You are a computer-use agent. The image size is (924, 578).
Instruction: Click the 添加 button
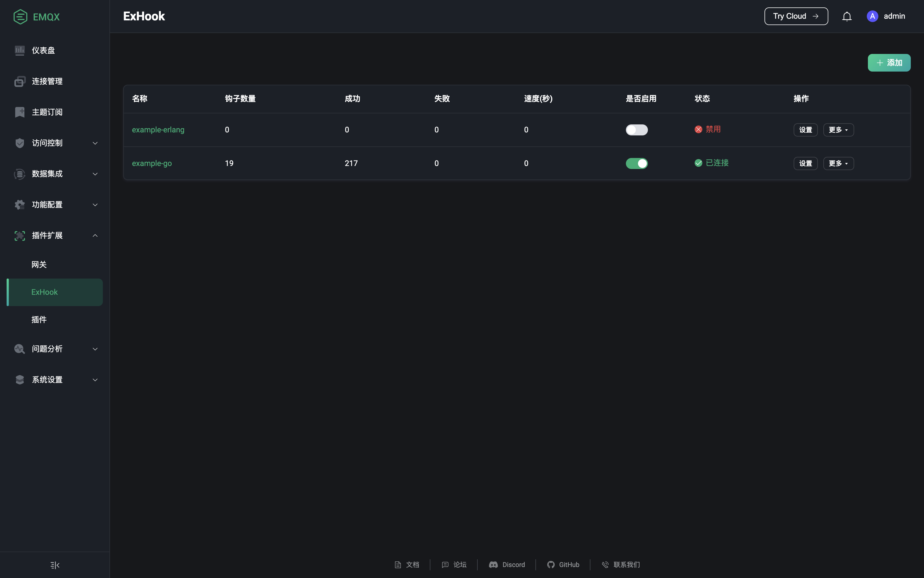889,63
